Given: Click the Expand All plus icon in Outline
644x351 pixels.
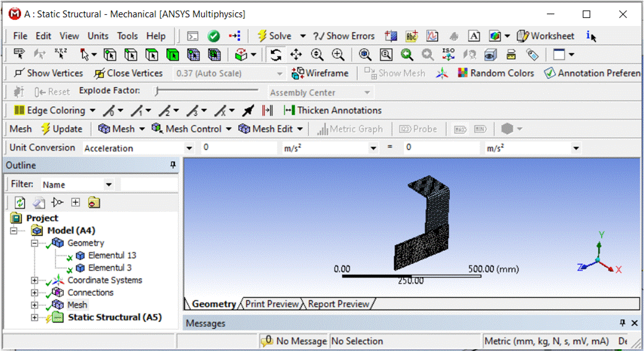Looking at the screenshot, I should [75, 202].
